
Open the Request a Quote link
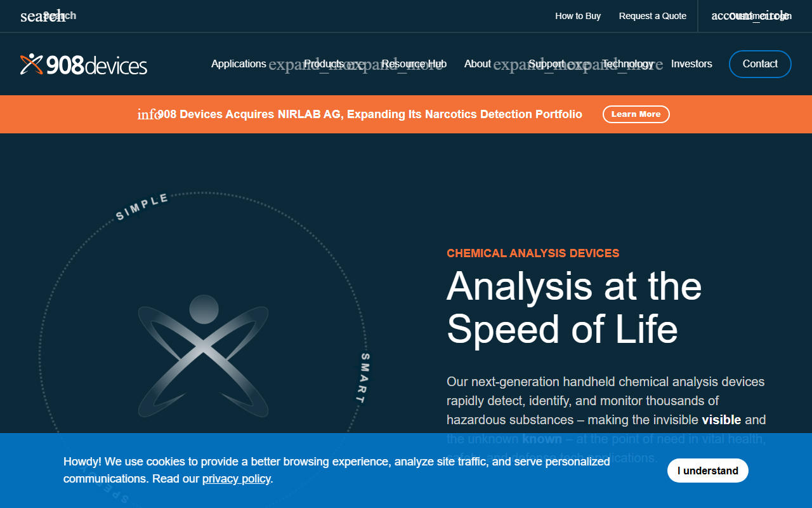[653, 16]
